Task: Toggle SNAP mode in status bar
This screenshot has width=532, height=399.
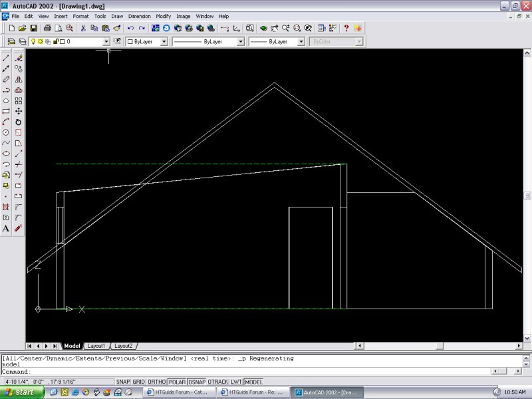Action: pyautogui.click(x=123, y=382)
